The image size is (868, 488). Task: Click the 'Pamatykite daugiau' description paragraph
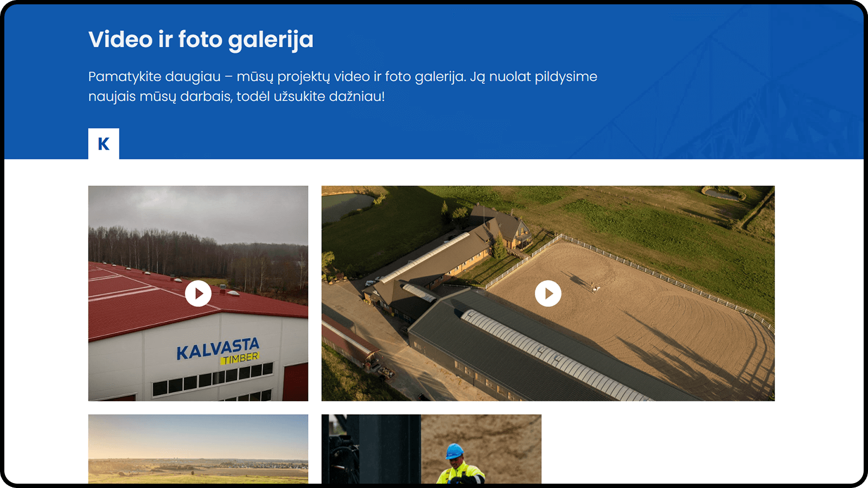coord(343,86)
